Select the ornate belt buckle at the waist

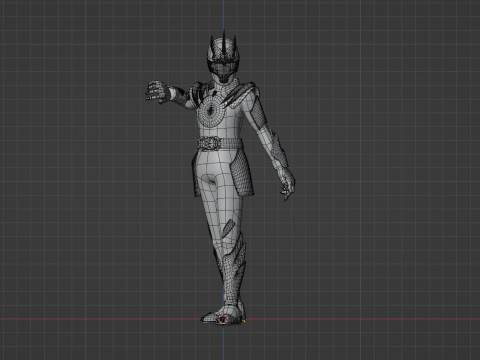pos(209,144)
